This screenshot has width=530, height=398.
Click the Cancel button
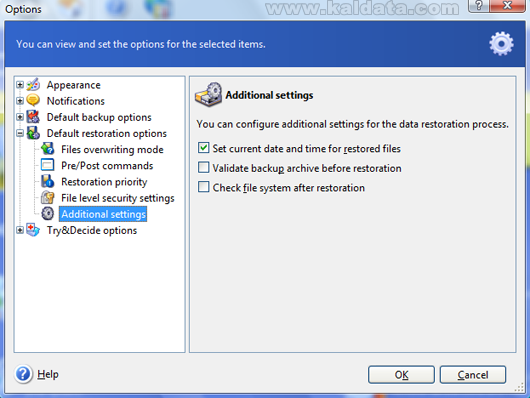(473, 375)
